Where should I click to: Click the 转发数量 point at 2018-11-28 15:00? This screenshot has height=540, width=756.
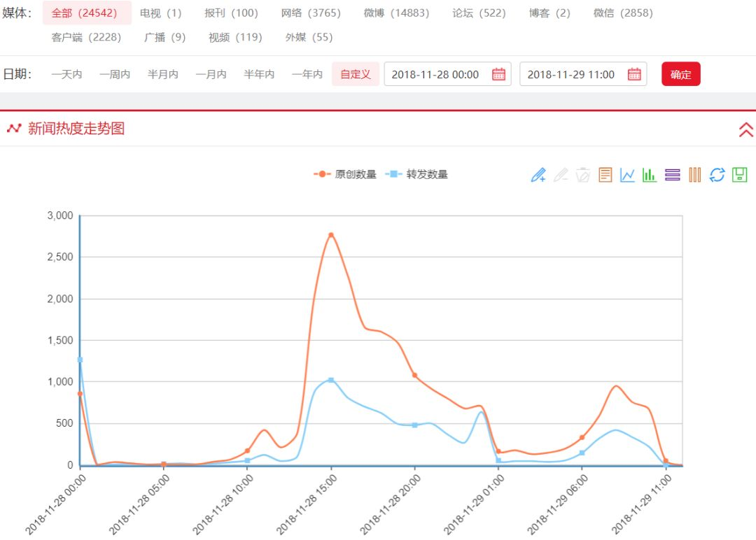(330, 380)
